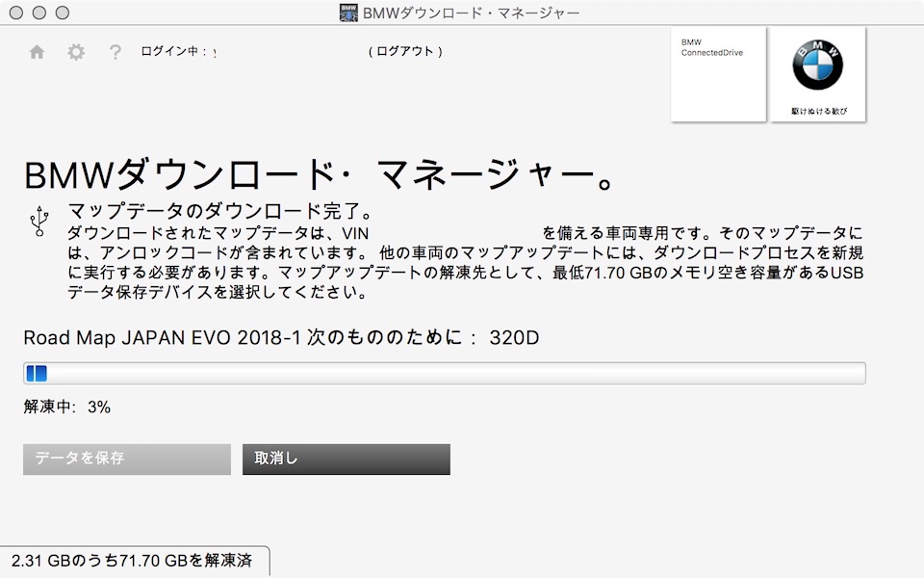Viewport: 924px width, 578px height.
Task: Click the ログアウト logout link
Action: [405, 51]
